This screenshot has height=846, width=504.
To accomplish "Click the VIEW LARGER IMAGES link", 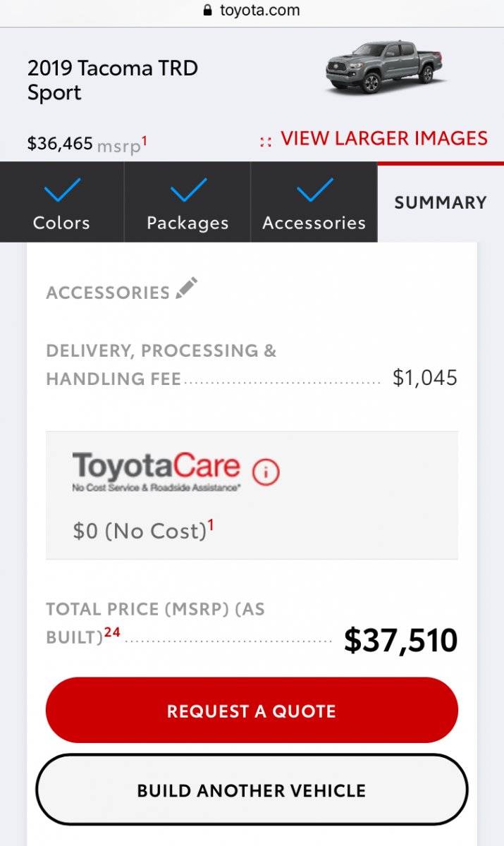I will (x=383, y=138).
